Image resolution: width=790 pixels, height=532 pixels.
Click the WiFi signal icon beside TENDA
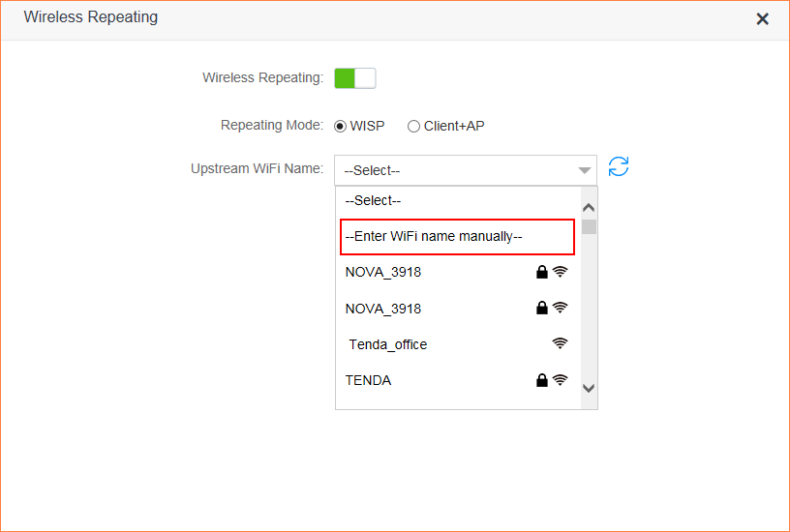[560, 380]
